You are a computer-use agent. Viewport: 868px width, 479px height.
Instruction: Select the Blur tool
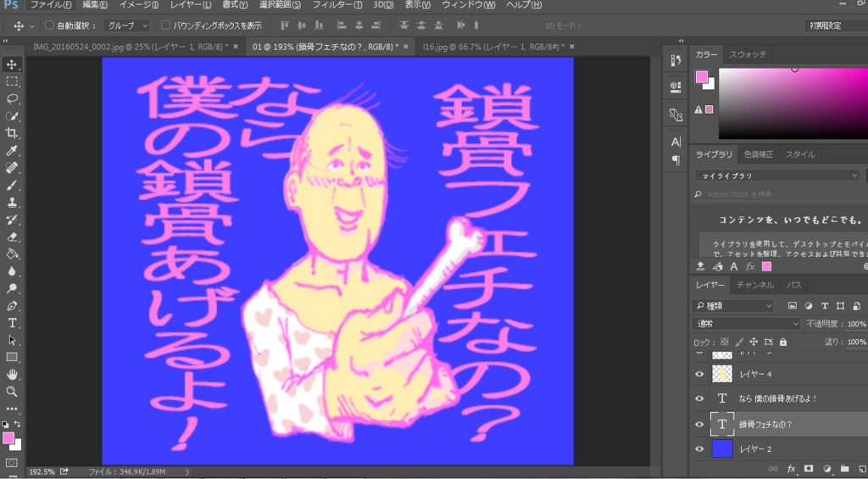coord(12,271)
